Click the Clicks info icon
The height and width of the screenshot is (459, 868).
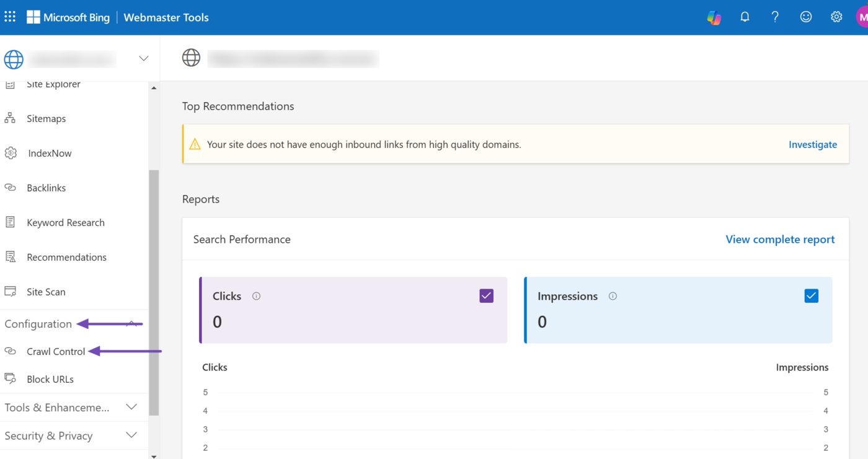(256, 296)
